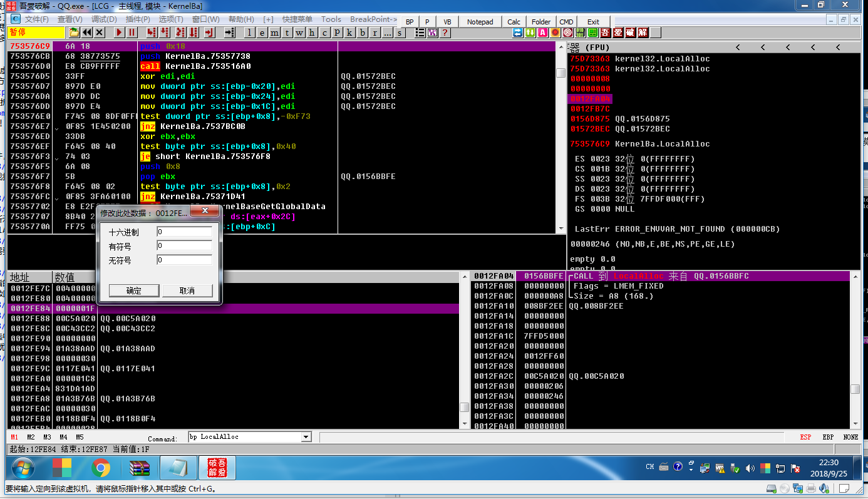Select EBP stack follow mode
This screenshot has height=499, width=868.
coord(828,437)
